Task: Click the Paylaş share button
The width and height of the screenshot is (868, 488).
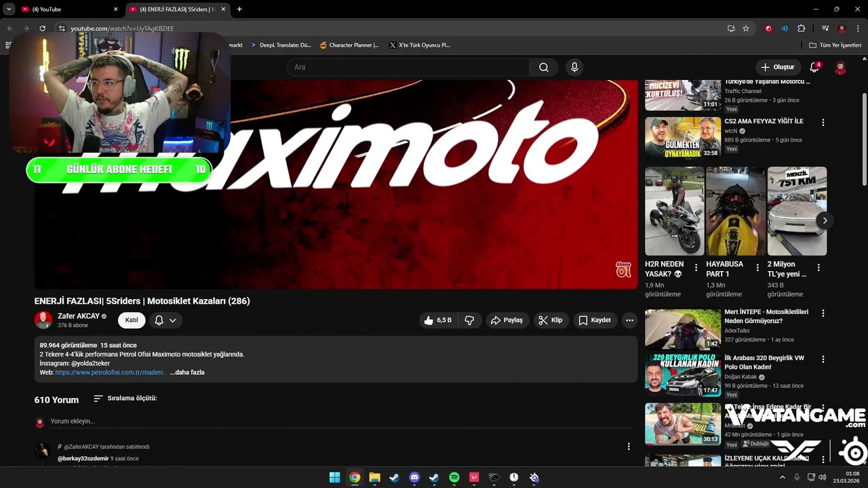Action: 507,320
